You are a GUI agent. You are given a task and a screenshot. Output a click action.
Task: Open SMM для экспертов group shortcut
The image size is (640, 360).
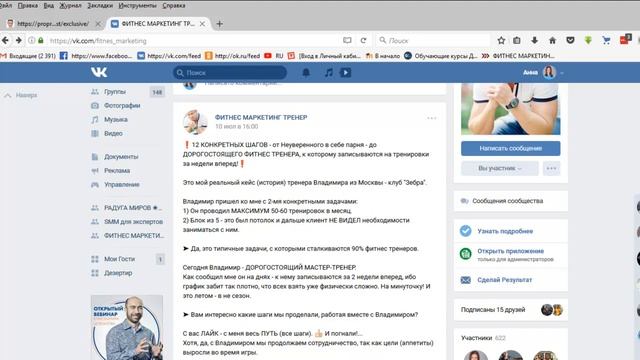pyautogui.click(x=127, y=222)
